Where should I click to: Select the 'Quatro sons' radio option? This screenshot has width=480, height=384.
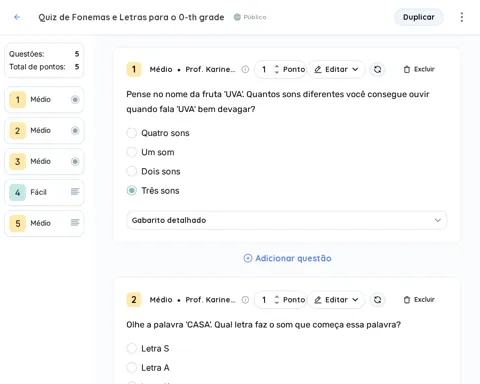[x=132, y=133]
